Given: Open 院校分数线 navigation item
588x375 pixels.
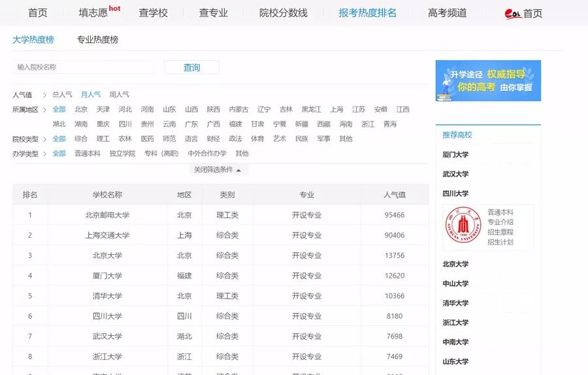Looking at the screenshot, I should click(284, 13).
